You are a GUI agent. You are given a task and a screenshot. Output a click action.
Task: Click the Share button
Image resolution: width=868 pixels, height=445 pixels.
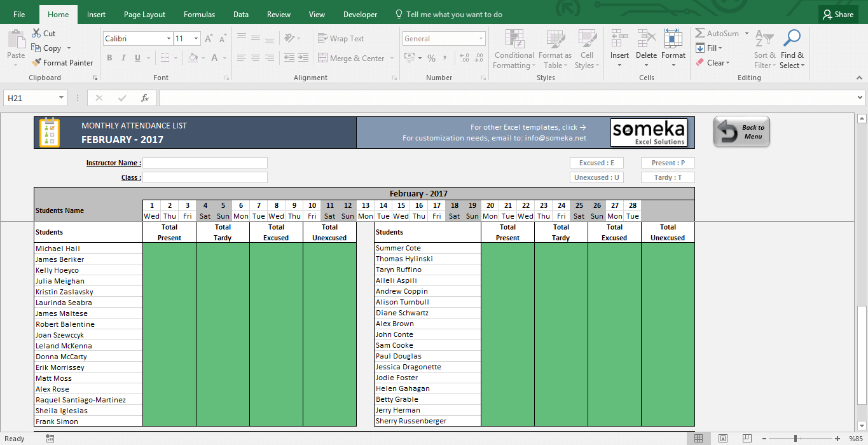pyautogui.click(x=837, y=15)
